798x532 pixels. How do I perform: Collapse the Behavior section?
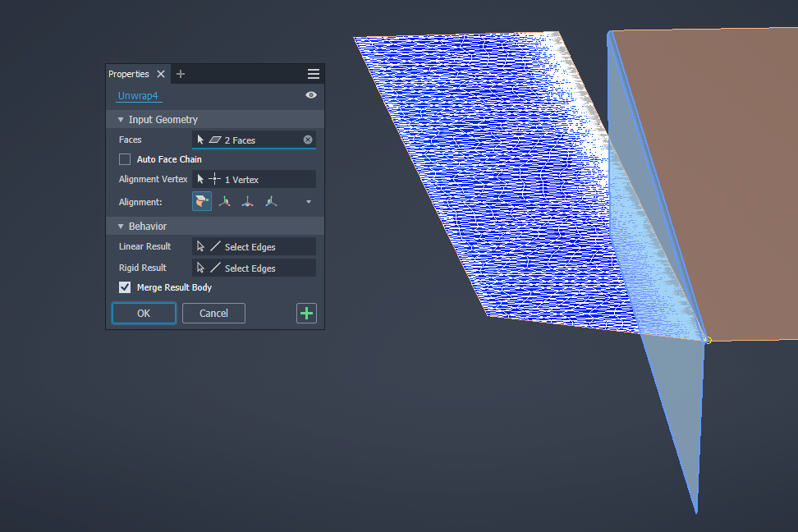coord(120,226)
